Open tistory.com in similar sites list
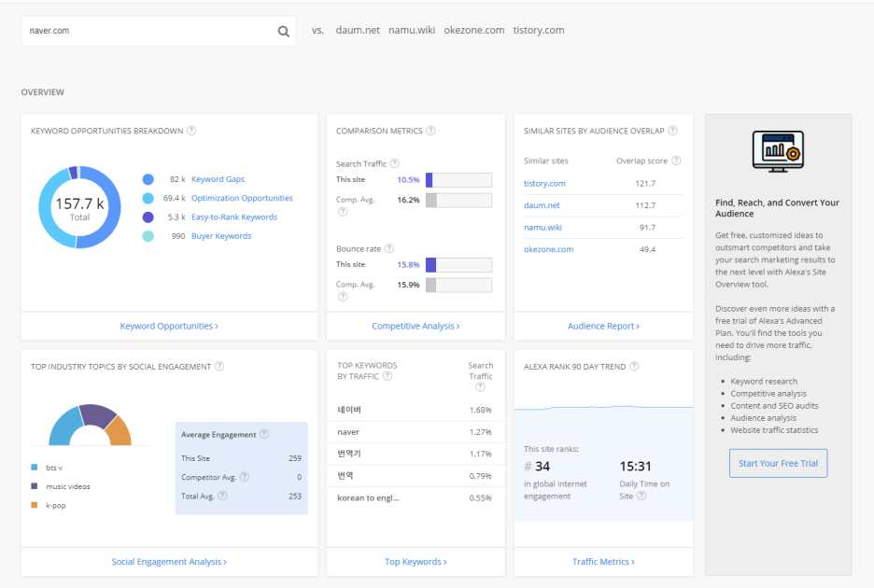 (544, 183)
